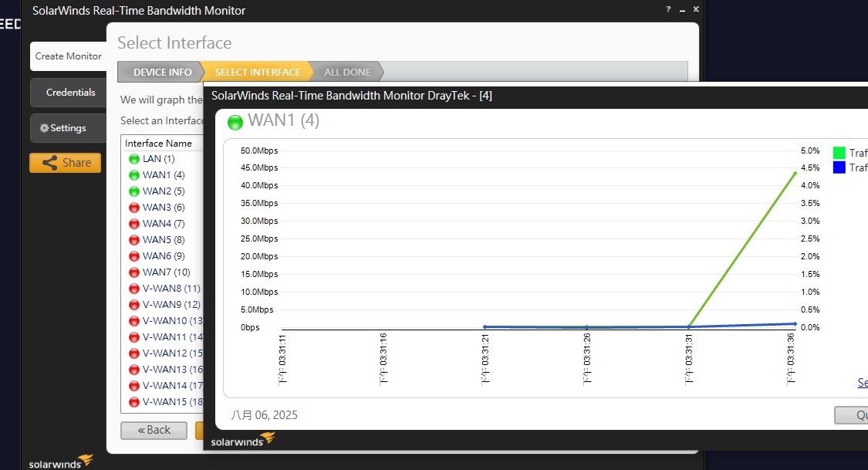The image size is (868, 470).
Task: Select WAN1 (4) in interface list
Action: tap(164, 175)
